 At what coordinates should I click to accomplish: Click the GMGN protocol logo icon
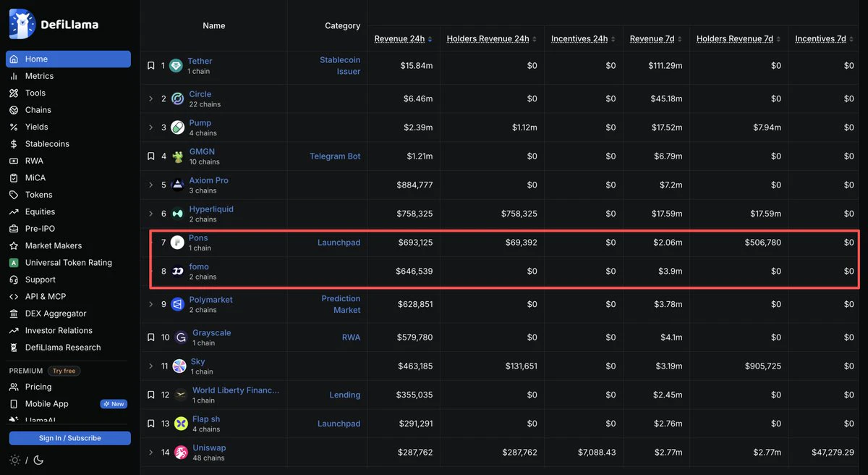[x=177, y=156]
